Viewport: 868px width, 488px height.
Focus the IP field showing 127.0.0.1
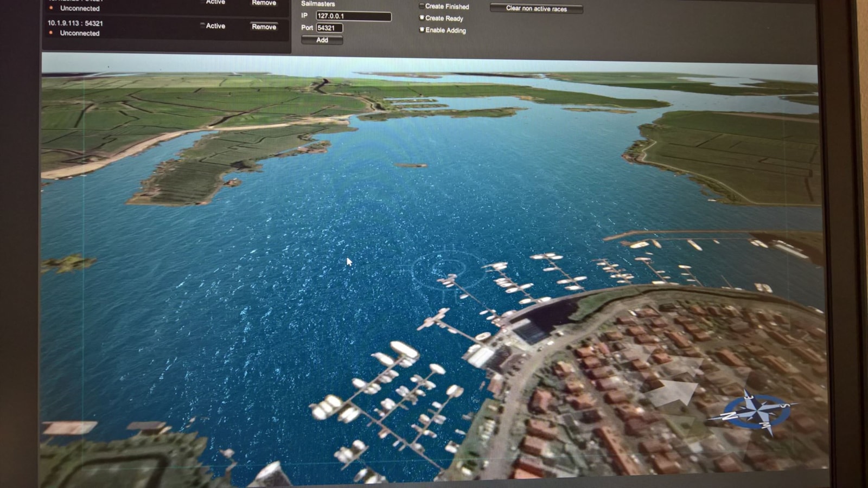coord(353,16)
